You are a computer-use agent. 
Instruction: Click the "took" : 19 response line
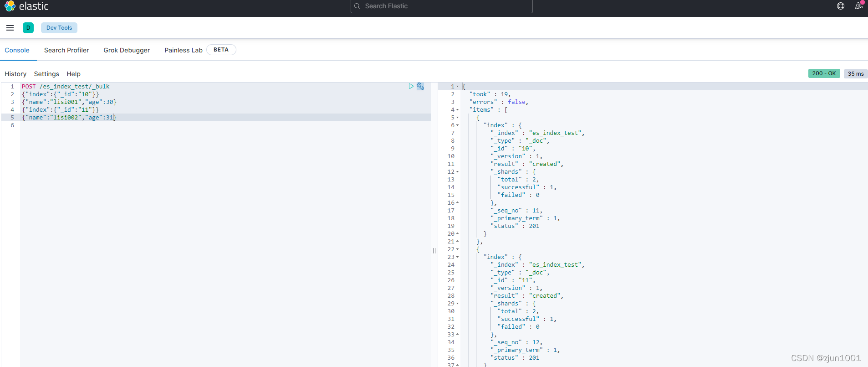coord(490,94)
